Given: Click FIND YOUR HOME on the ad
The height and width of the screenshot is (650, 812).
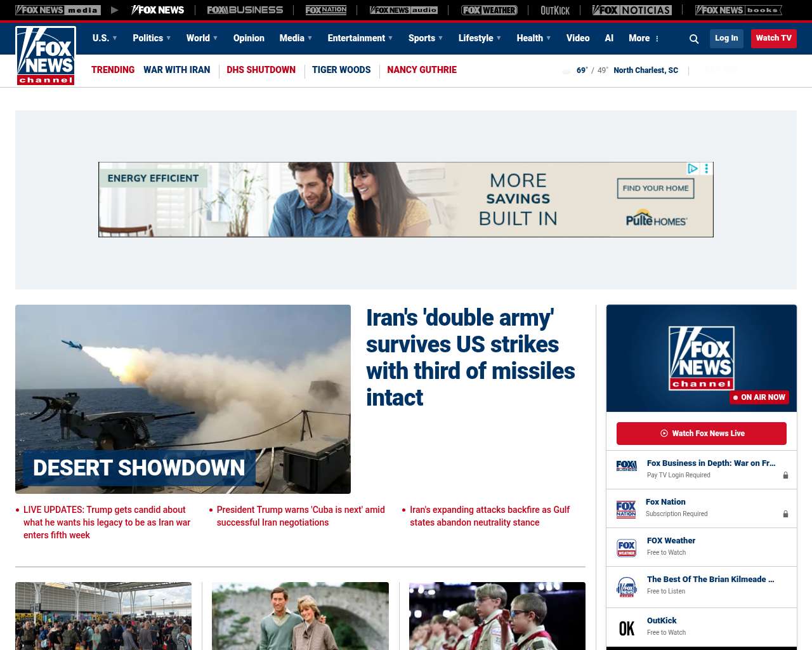Looking at the screenshot, I should pyautogui.click(x=656, y=188).
